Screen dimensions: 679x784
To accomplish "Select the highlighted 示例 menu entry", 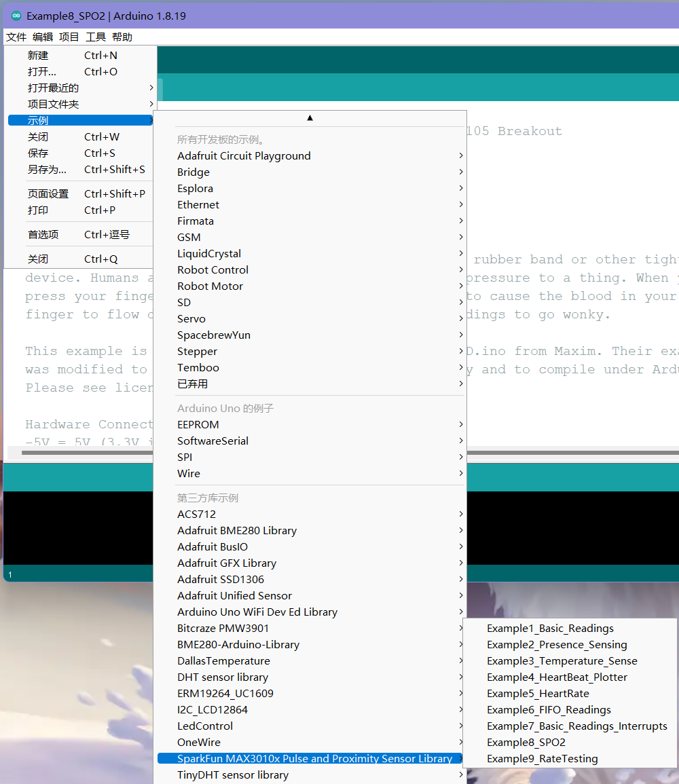I will click(81, 121).
